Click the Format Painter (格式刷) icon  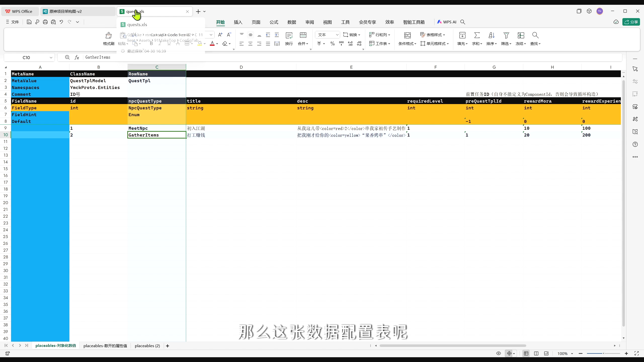(x=108, y=35)
